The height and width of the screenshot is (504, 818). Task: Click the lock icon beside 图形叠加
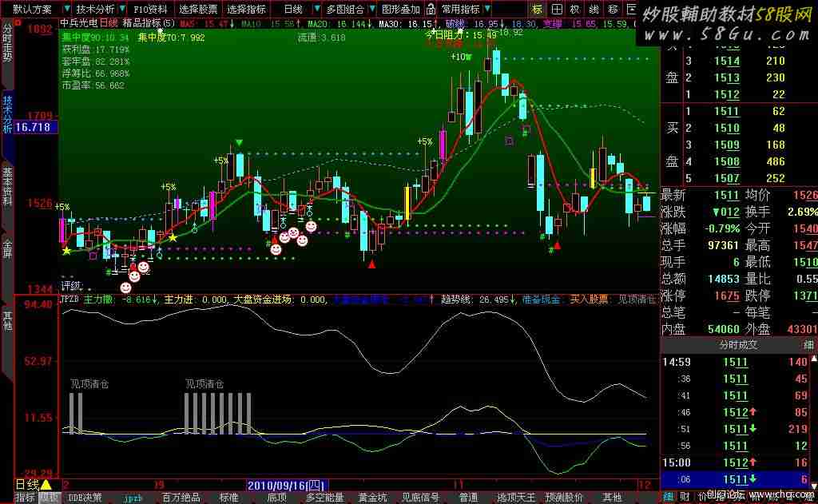coord(431,9)
